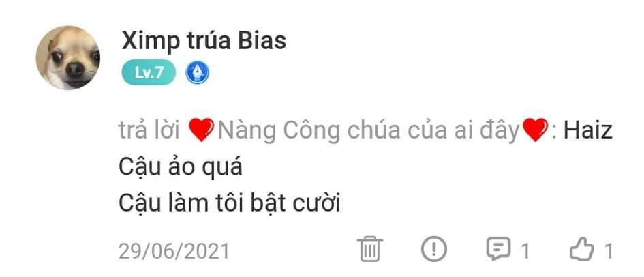
Task: Click red heart after đây
Action: [535, 130]
